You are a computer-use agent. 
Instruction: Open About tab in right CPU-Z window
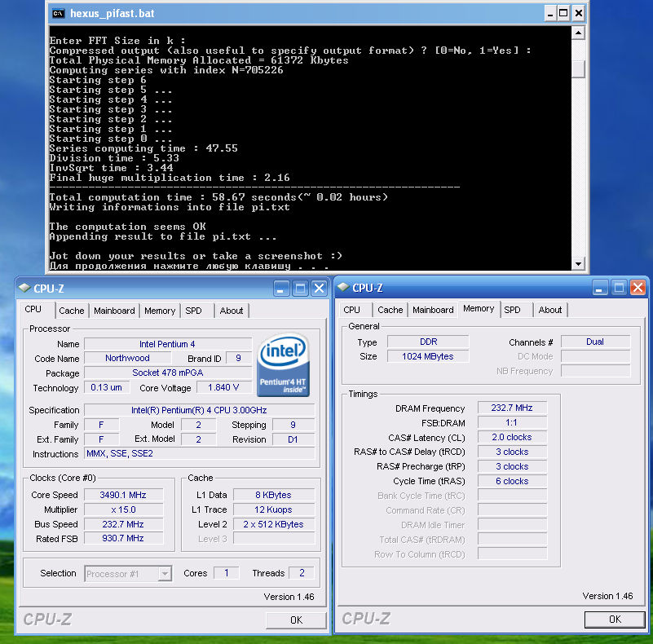(549, 310)
